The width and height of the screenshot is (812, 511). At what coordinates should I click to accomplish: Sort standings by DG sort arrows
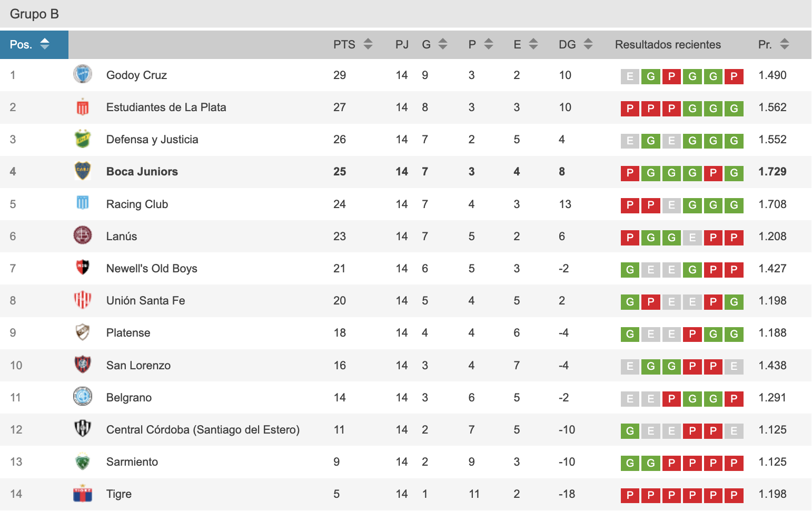588,44
